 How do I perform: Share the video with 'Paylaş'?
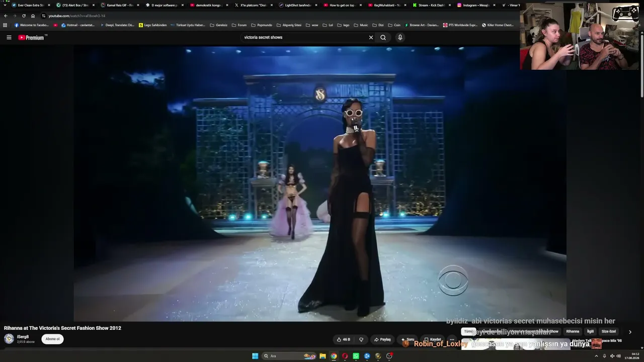[382, 339]
